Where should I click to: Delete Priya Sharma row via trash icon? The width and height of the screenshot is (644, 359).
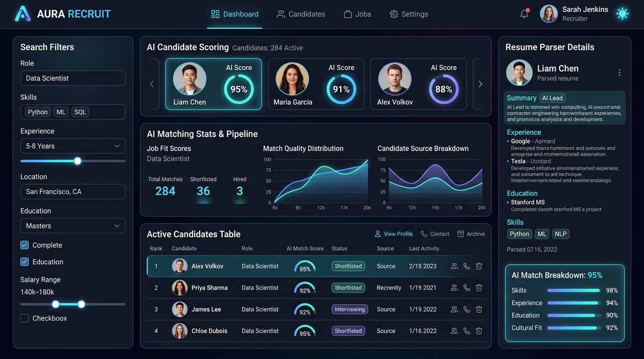coord(479,287)
